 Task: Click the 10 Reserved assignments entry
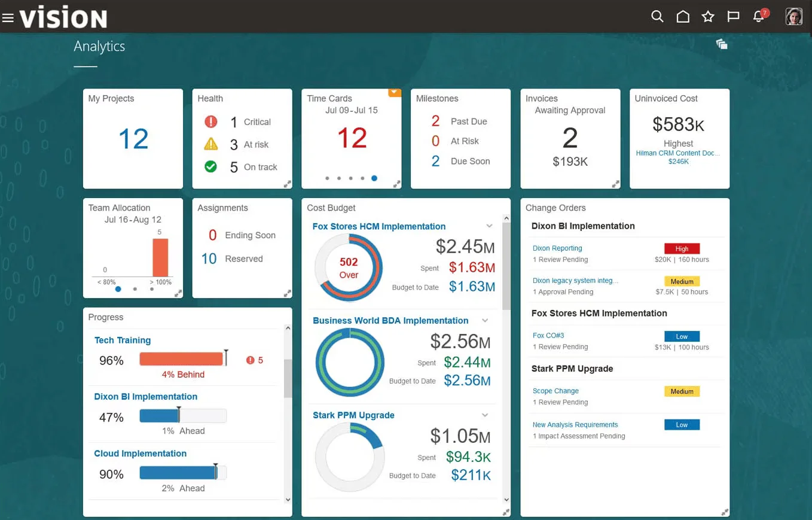click(x=232, y=259)
